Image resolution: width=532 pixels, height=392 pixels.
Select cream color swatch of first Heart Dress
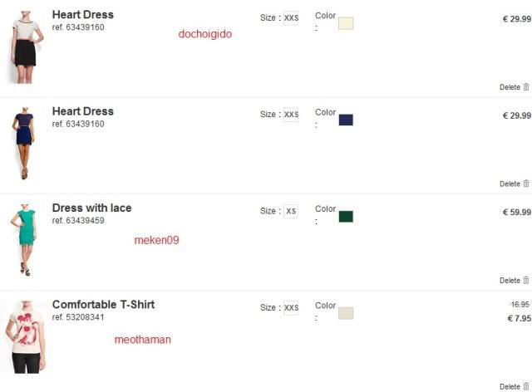[346, 23]
